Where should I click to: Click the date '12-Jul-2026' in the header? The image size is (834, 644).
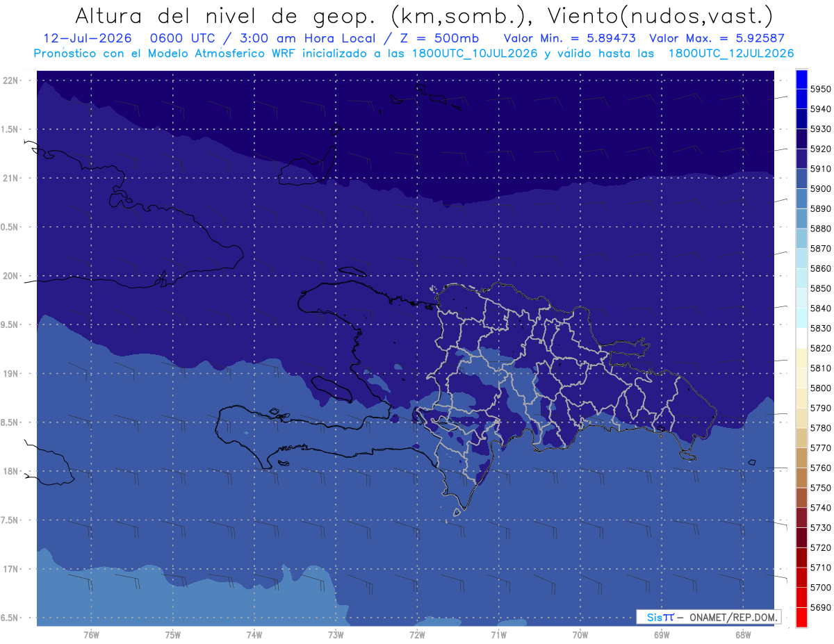click(x=88, y=38)
